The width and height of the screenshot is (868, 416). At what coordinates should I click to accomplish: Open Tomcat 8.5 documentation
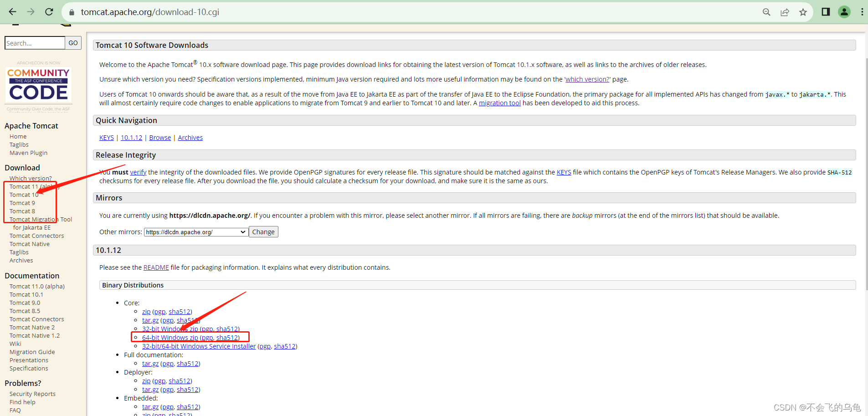click(25, 311)
